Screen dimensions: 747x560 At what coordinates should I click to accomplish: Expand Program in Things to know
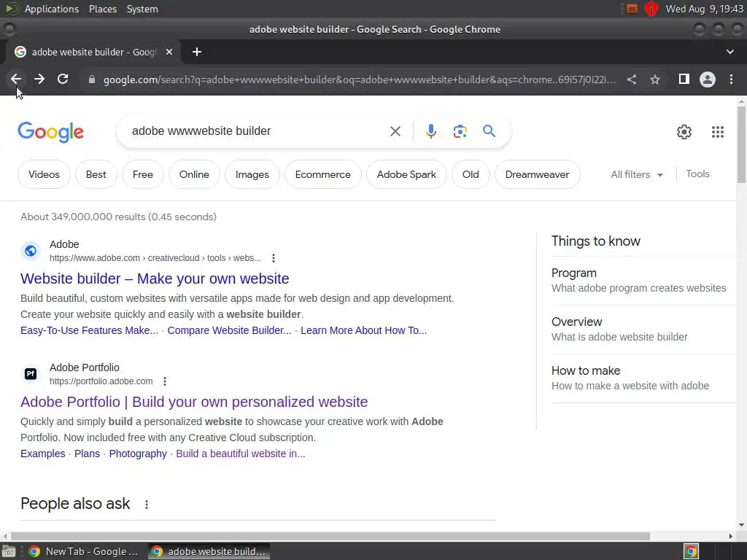point(643,281)
